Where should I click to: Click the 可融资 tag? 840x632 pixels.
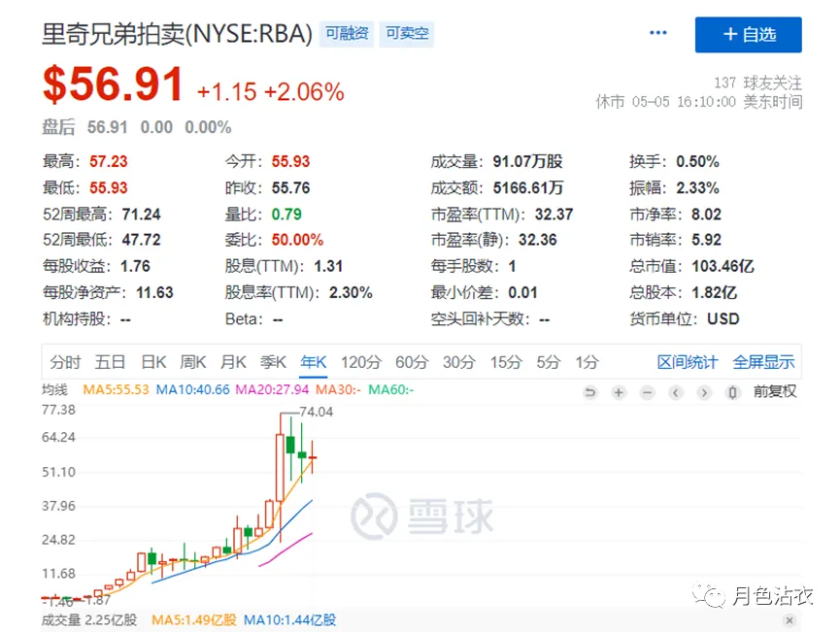pos(347,34)
